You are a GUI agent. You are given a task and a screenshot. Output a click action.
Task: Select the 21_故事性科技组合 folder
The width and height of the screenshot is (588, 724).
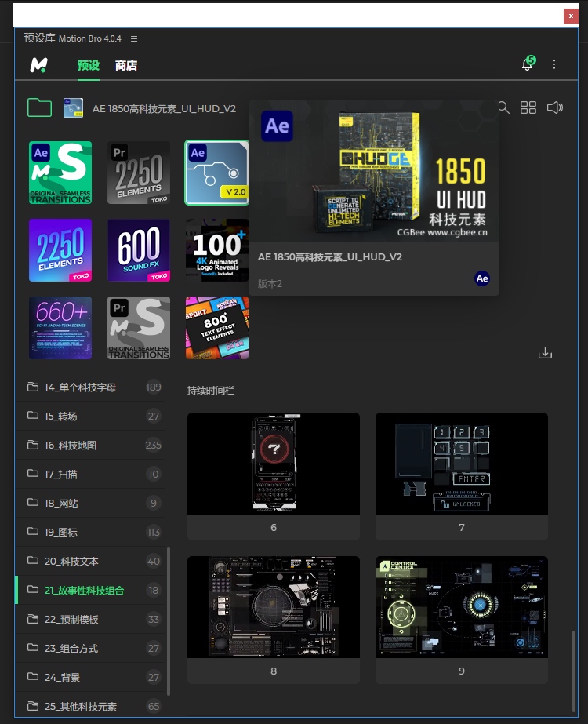coord(90,590)
